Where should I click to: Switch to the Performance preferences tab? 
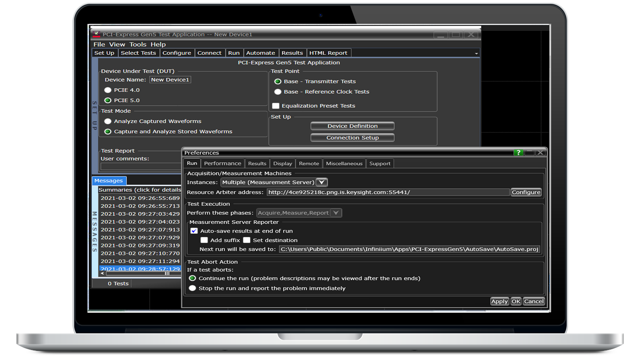point(223,163)
